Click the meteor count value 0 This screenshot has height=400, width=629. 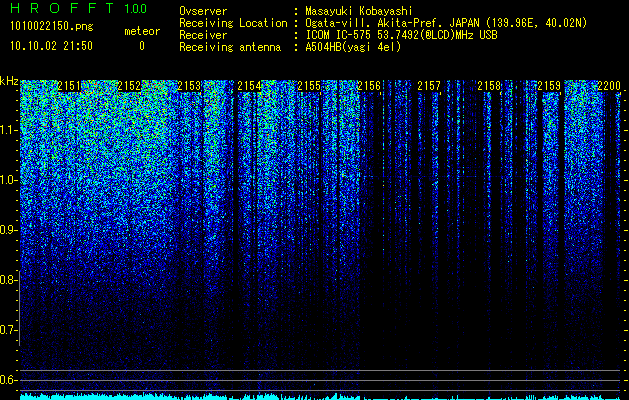(x=142, y=46)
